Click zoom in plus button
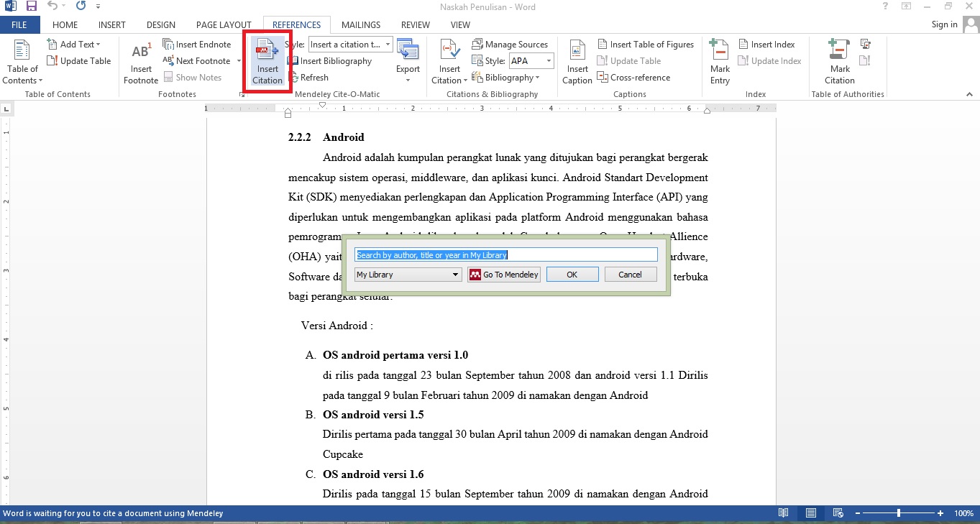Image resolution: width=980 pixels, height=524 pixels. 940,513
